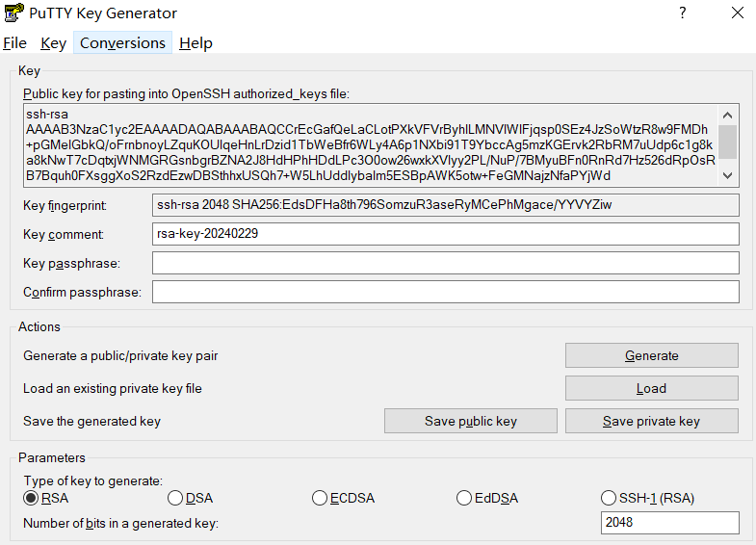Image resolution: width=756 pixels, height=545 pixels.
Task: Click the 'ssh-rsa' first line of key
Action: tap(47, 115)
